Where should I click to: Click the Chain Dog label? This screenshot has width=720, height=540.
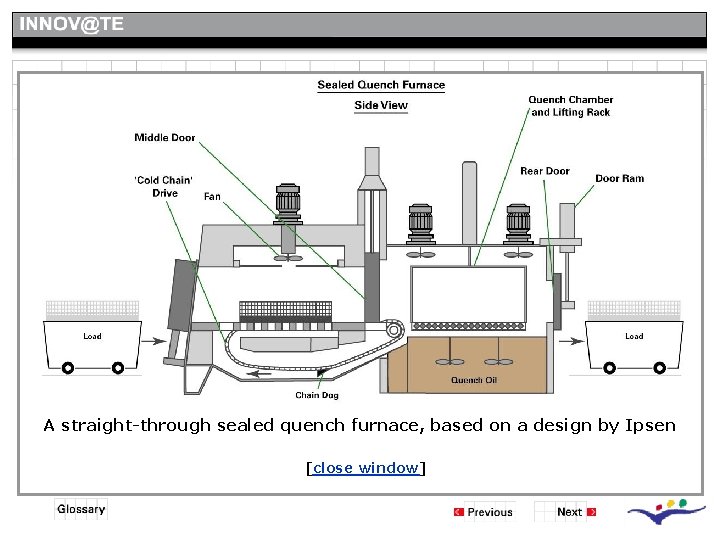317,395
